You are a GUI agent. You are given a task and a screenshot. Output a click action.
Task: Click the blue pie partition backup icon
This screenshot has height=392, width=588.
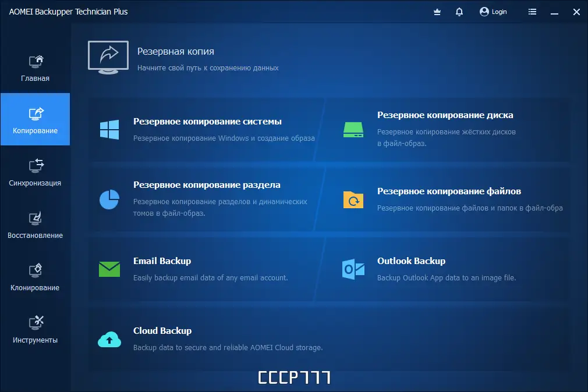click(109, 199)
